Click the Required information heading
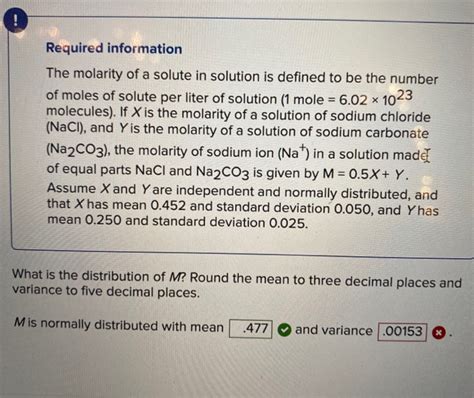The image size is (474, 398). click(x=114, y=48)
